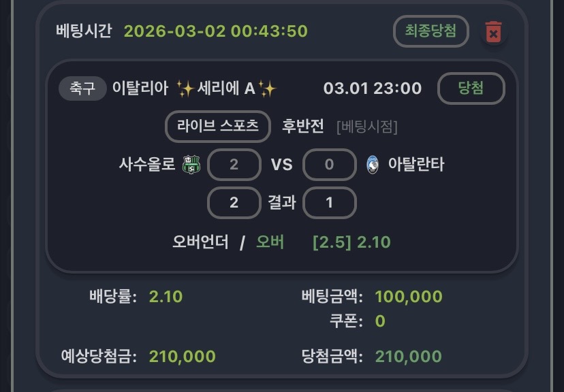Delete this bet slip with the trash icon

pyautogui.click(x=493, y=32)
